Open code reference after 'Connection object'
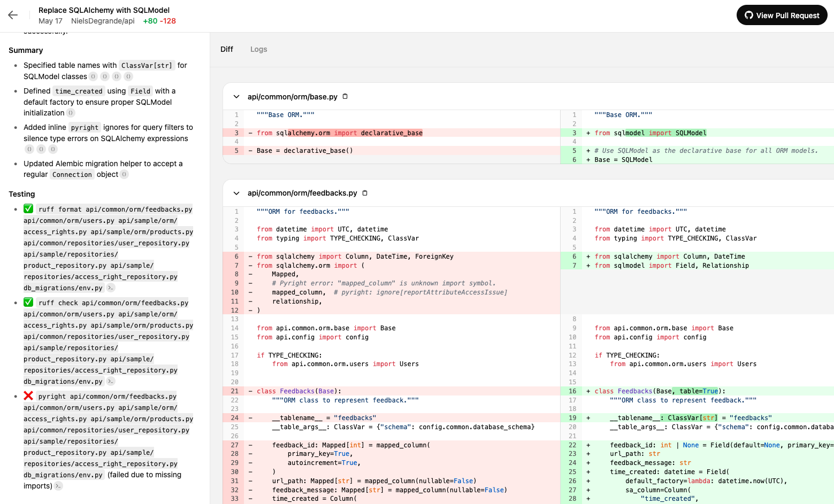The height and width of the screenshot is (504, 834). [x=125, y=174]
